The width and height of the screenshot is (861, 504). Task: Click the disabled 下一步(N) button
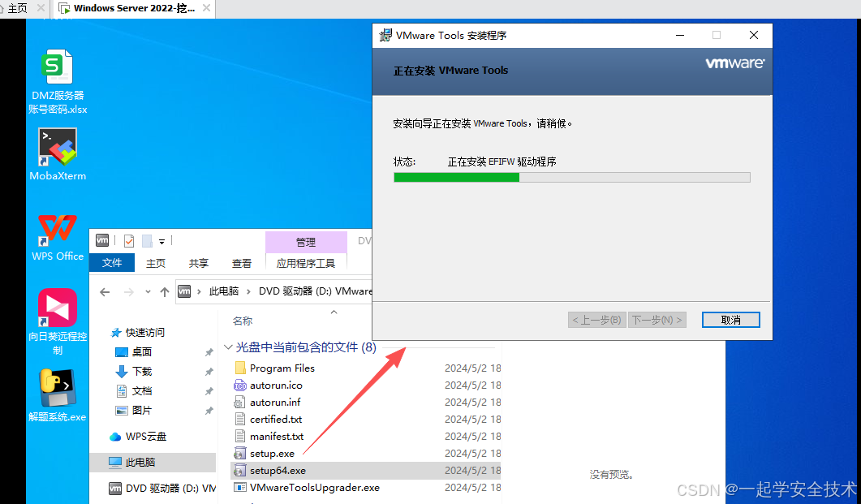coord(657,320)
